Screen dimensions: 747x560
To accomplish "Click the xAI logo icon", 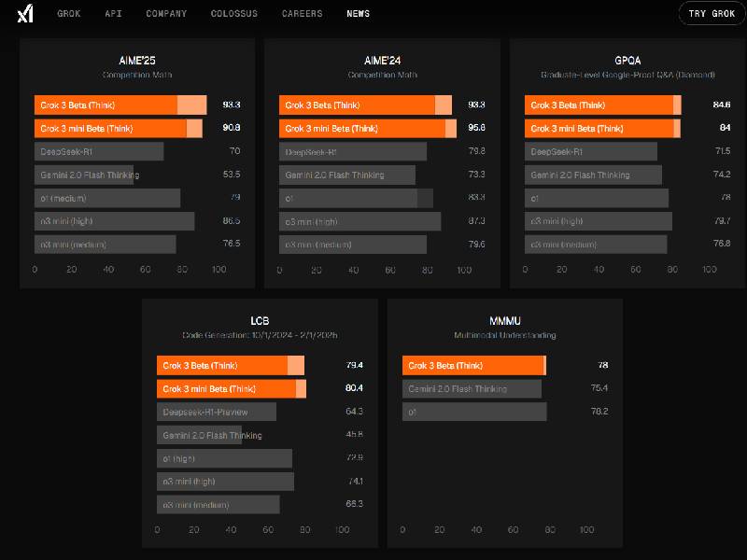I will pos(26,13).
